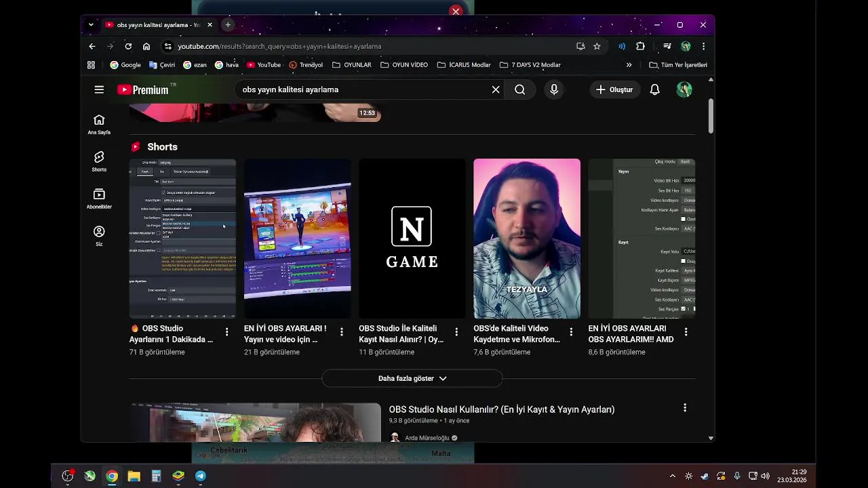Screen dimensions: 868x488
Task: Open the Google bookmark
Action: [125, 65]
